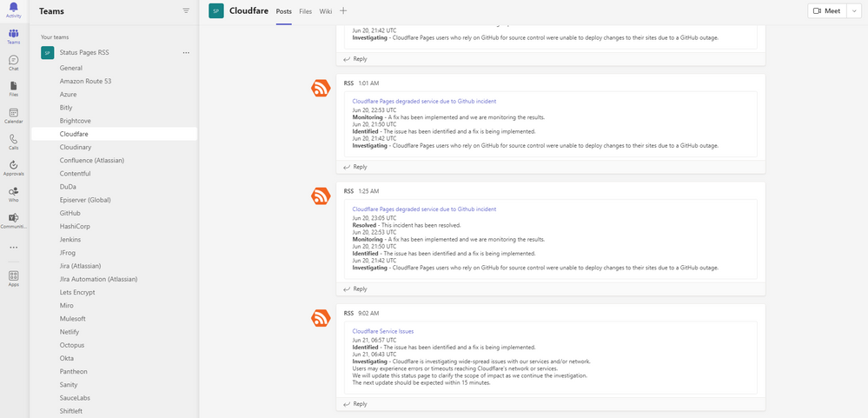Click the Cloudfare channel SP avatar in header
The width and height of the screenshot is (868, 418).
(215, 10)
